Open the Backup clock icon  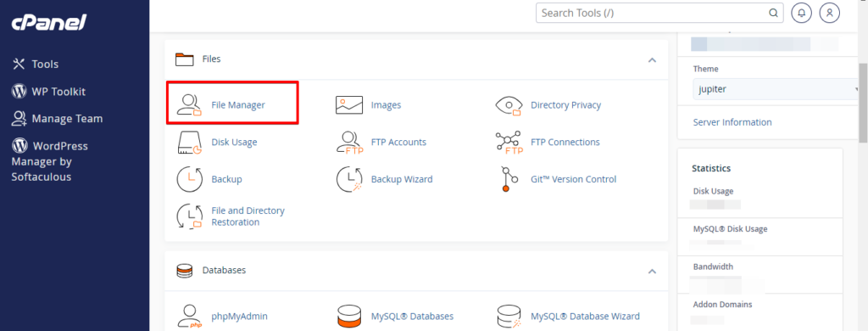pos(189,180)
